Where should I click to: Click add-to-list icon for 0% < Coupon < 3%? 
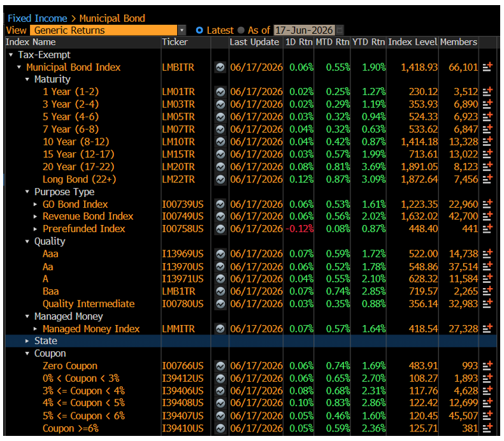click(x=487, y=378)
